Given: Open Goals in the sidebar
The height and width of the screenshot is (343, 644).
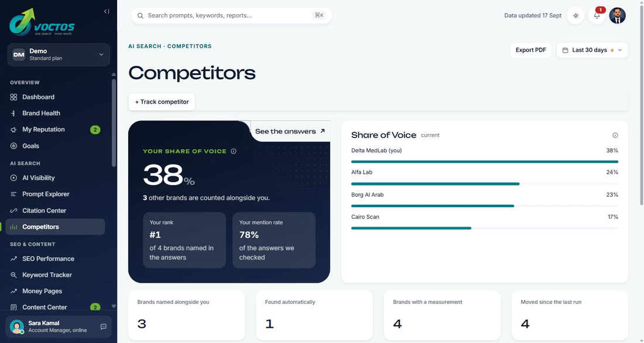Looking at the screenshot, I should click(x=55, y=146).
